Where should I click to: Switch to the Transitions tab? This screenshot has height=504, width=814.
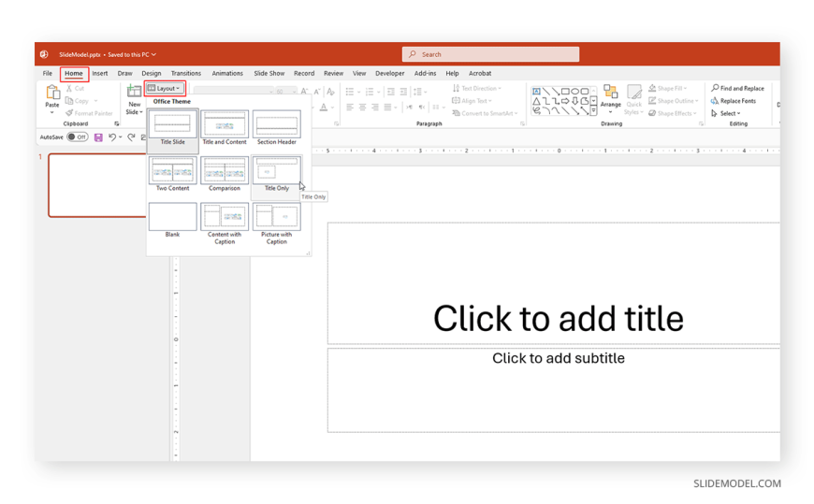pos(186,74)
